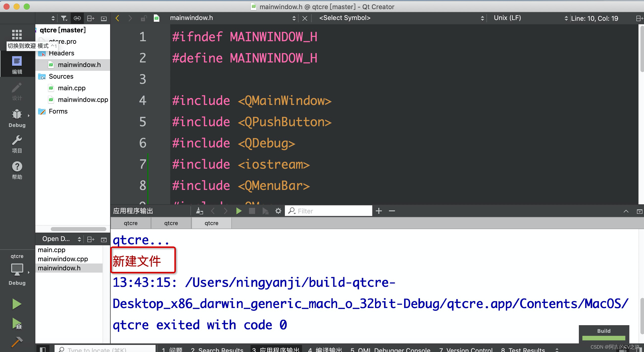Viewport: 644px width, 352px height.
Task: Toggle file writable lock icon
Action: (143, 18)
